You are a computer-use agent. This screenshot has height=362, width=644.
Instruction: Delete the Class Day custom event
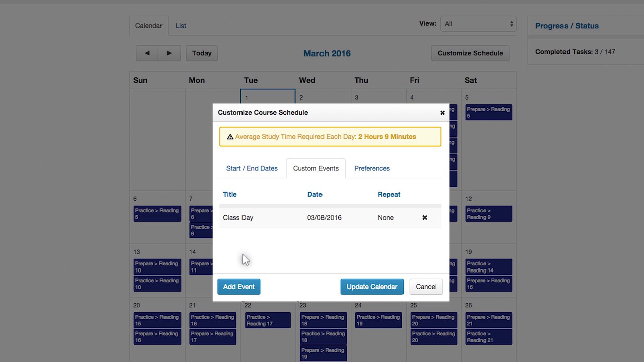[x=425, y=218]
